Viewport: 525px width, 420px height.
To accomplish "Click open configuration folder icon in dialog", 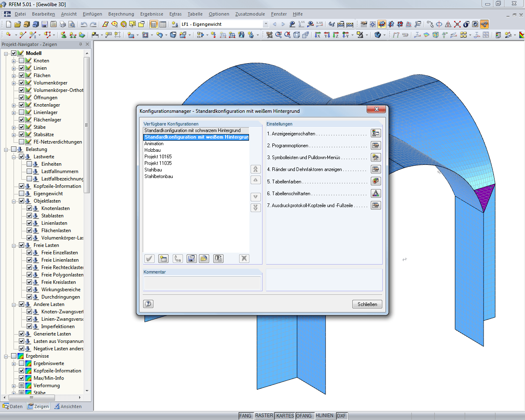I will pos(204,258).
